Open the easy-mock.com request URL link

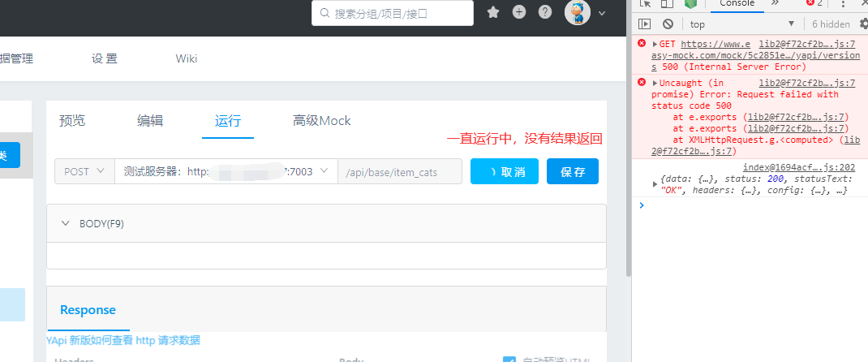click(x=755, y=55)
